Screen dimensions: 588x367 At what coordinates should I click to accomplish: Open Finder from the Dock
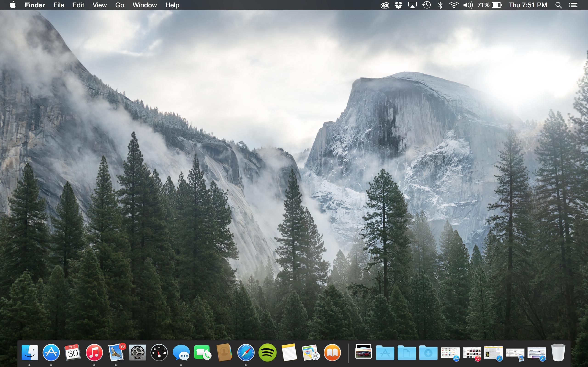click(29, 352)
